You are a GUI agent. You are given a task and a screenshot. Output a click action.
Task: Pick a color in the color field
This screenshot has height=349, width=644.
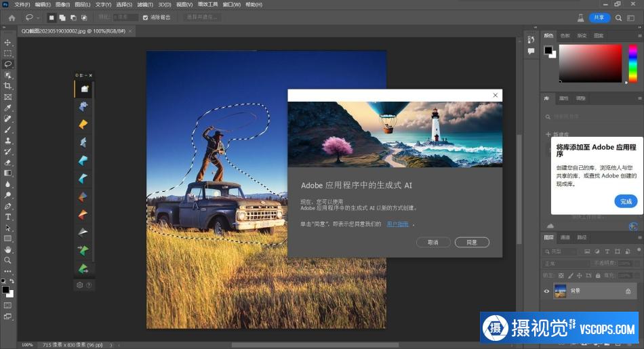point(590,63)
